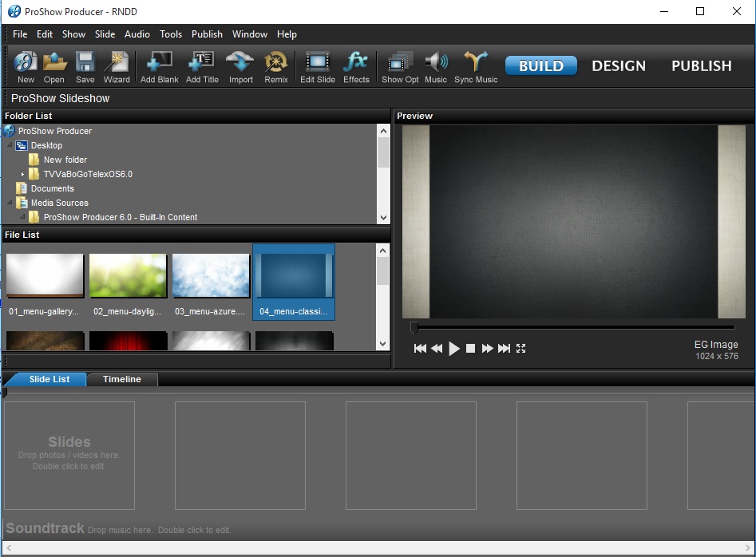Select Media Sources in folder list
756x557 pixels.
[x=59, y=203]
